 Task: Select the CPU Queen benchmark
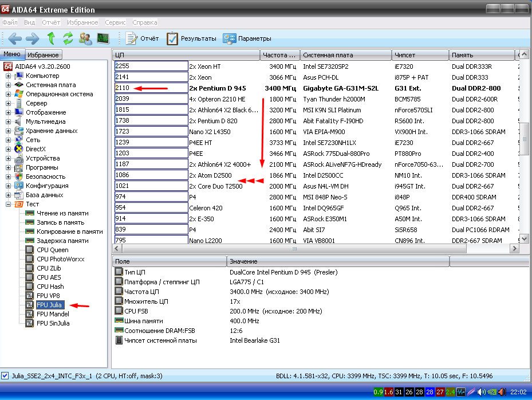pyautogui.click(x=48, y=250)
